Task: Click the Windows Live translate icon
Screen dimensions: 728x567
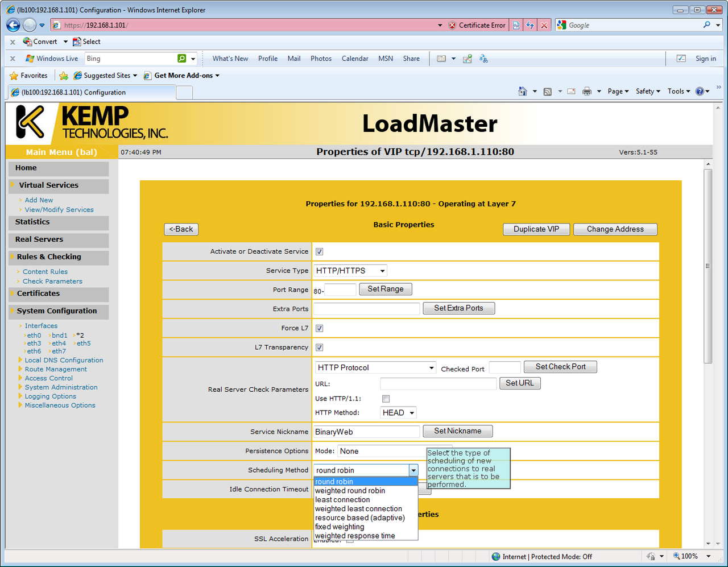Action: click(x=483, y=59)
